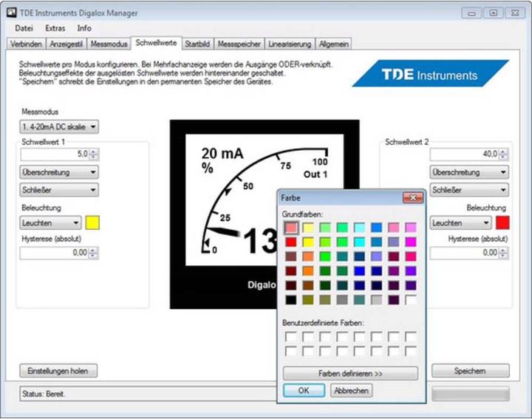Click the application icon in title bar
532x419 pixels.
(x=12, y=13)
